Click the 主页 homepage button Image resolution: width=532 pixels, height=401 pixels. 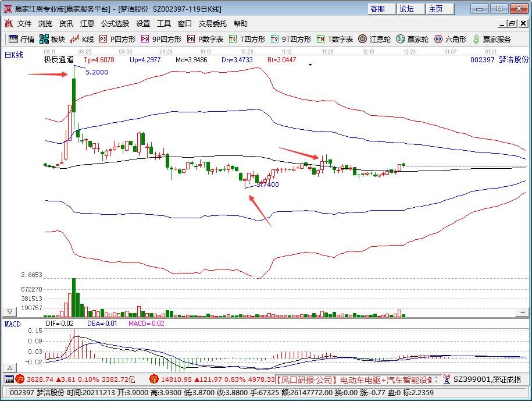pyautogui.click(x=440, y=9)
